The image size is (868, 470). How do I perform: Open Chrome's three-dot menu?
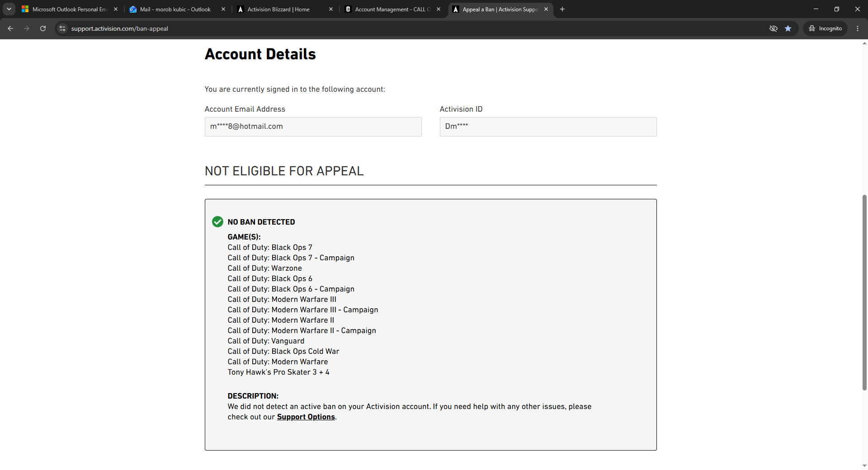pyautogui.click(x=858, y=28)
